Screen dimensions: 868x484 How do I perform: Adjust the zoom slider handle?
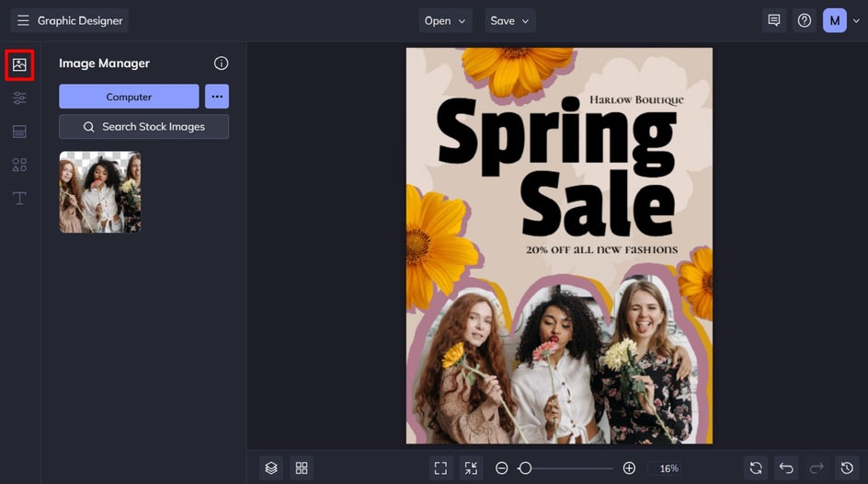click(x=525, y=468)
